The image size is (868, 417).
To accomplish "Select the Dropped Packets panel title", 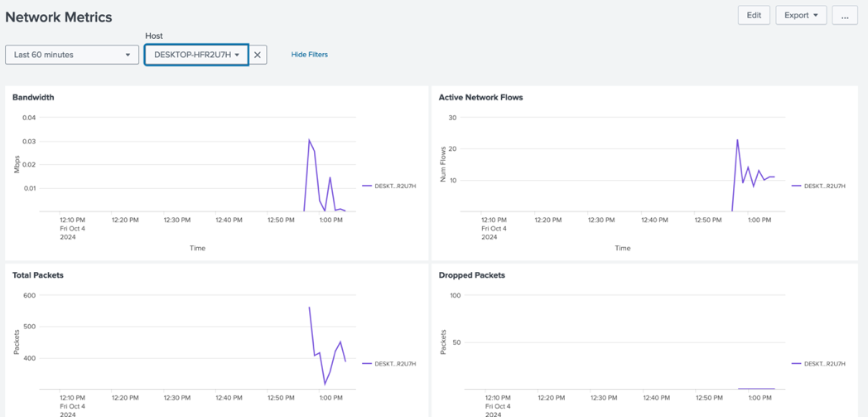I will [x=471, y=275].
